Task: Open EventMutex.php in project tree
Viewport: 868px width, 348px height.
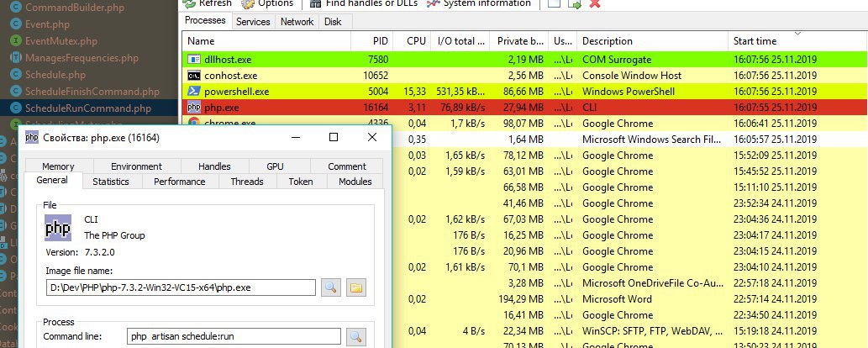Action: click(x=60, y=41)
